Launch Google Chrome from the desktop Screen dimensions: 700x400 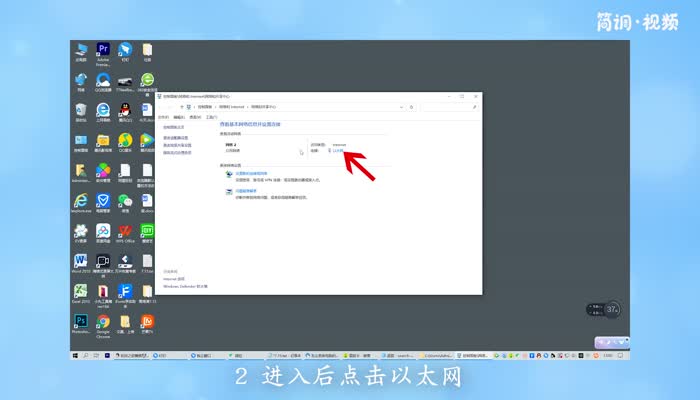point(103,326)
